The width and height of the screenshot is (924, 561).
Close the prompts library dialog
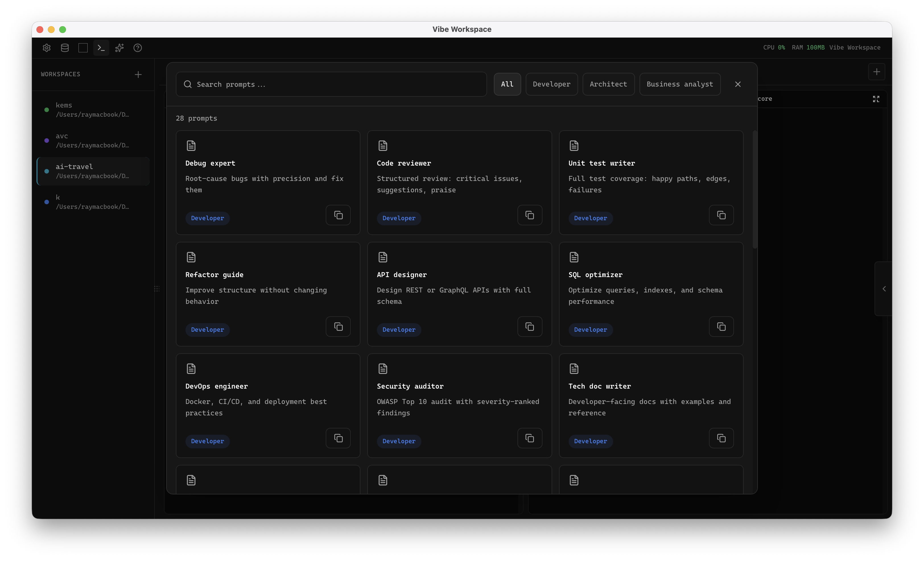pyautogui.click(x=738, y=84)
